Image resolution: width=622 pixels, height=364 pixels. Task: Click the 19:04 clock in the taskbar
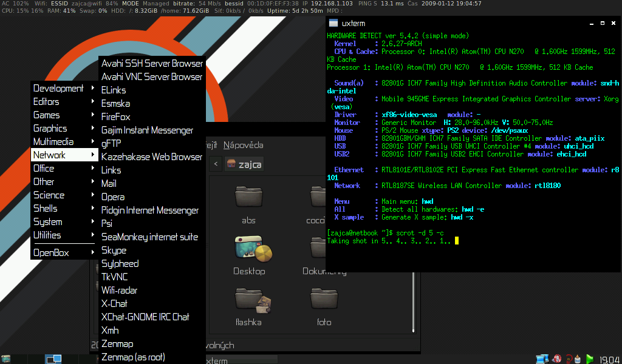(609, 359)
